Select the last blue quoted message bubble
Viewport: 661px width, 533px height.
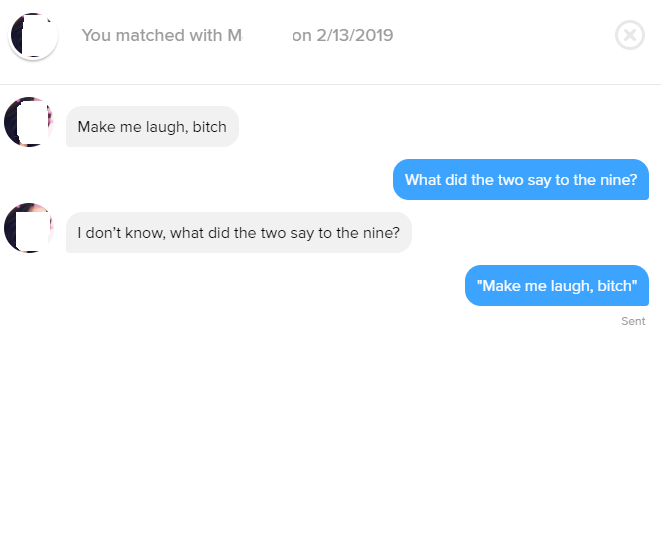(556, 286)
